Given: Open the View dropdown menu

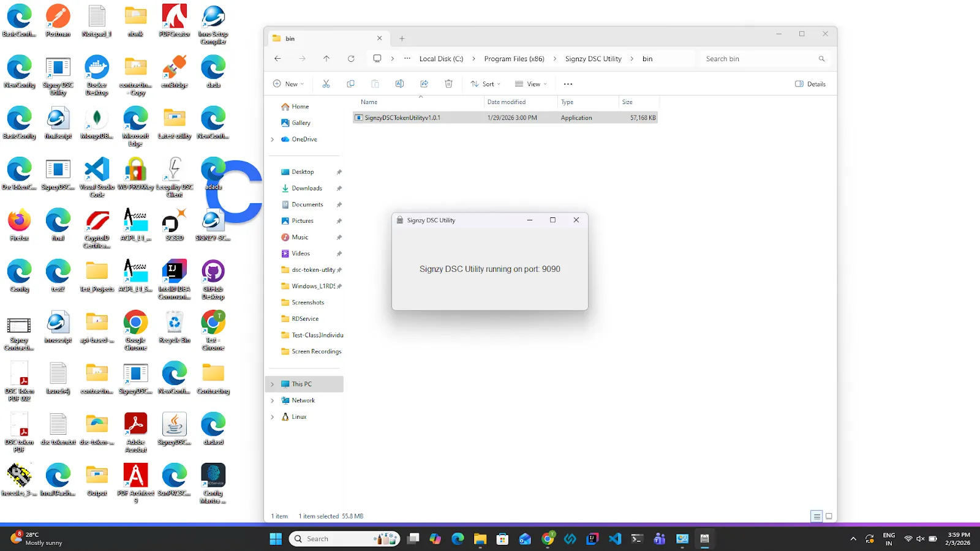Looking at the screenshot, I should [x=531, y=84].
